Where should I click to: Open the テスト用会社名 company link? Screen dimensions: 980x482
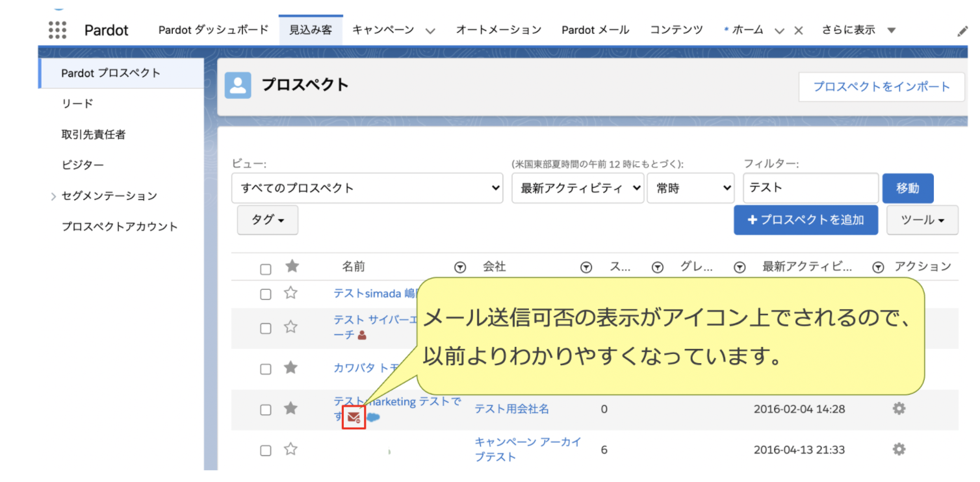tap(512, 409)
